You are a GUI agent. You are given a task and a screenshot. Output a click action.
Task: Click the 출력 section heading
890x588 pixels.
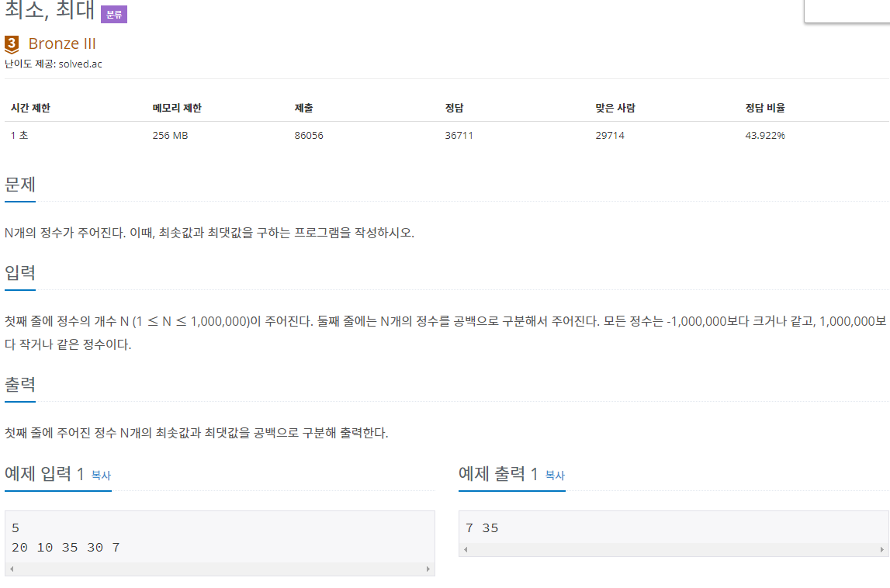pos(20,384)
